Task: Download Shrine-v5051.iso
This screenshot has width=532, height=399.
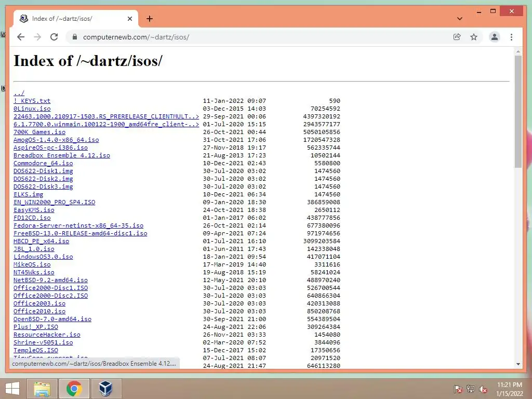Action: [x=43, y=343]
